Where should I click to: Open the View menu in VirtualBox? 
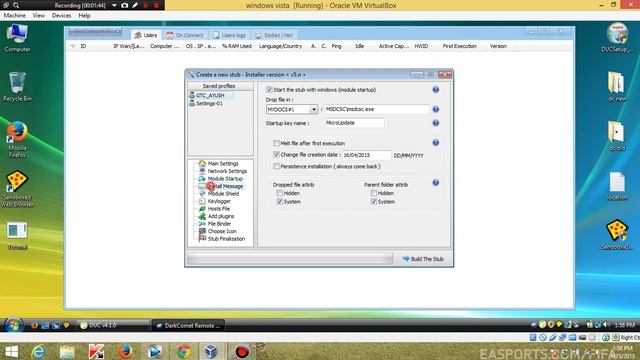[39, 16]
